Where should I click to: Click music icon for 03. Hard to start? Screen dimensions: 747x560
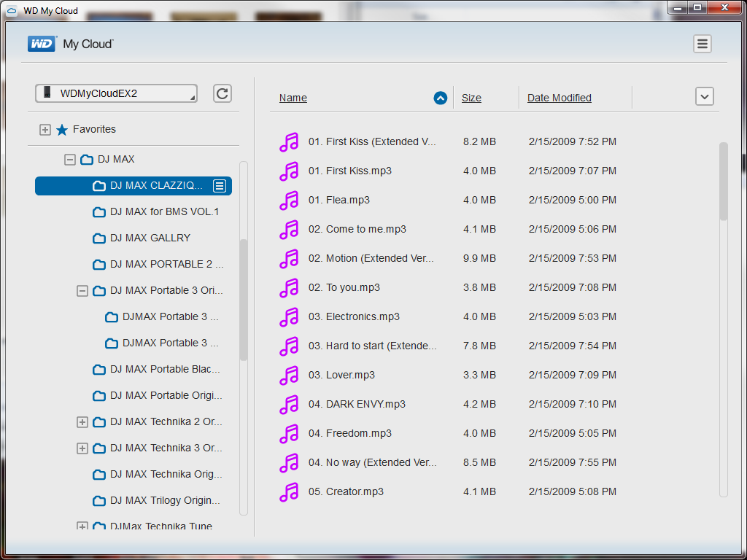point(289,346)
